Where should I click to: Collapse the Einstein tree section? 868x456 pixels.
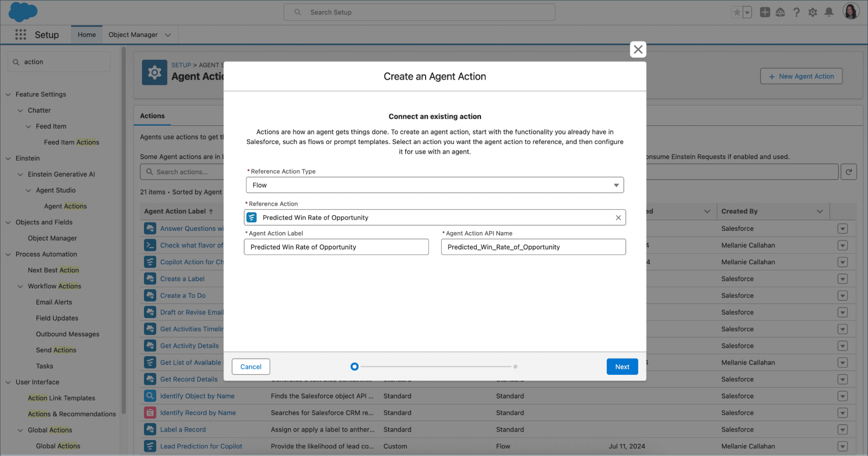click(8, 158)
